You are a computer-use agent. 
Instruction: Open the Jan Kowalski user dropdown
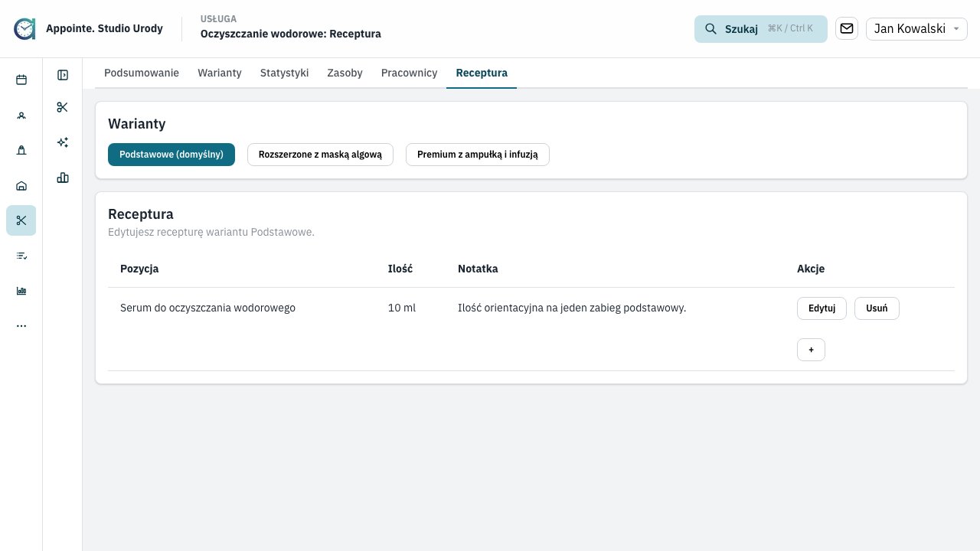point(916,29)
